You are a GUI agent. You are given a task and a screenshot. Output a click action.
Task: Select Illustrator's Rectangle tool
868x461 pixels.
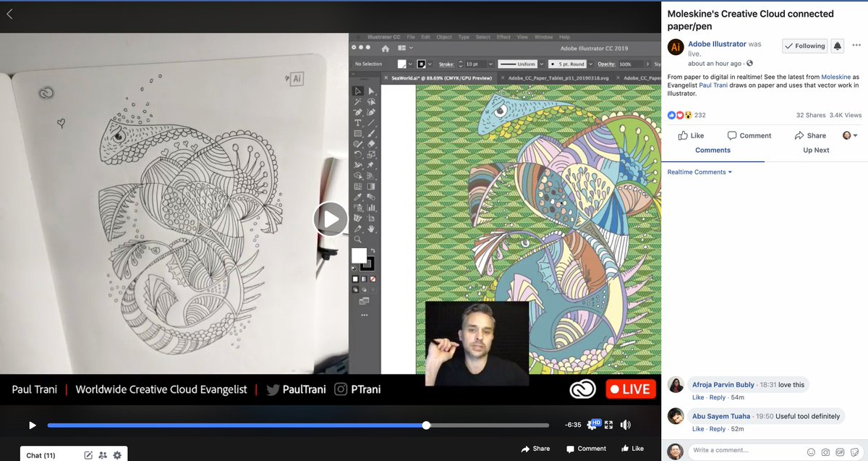tap(357, 133)
